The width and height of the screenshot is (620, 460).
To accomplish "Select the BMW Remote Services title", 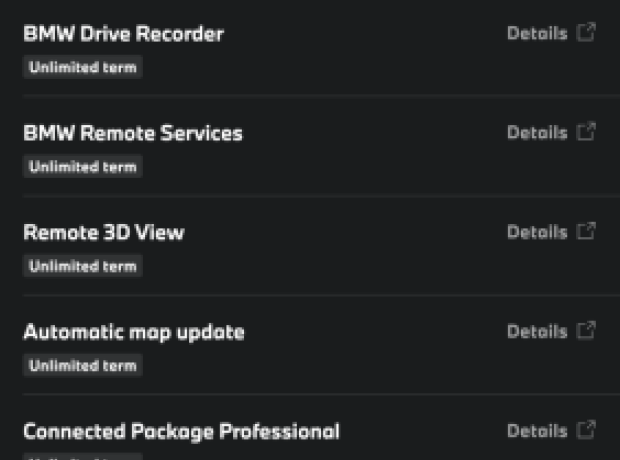I will point(133,133).
